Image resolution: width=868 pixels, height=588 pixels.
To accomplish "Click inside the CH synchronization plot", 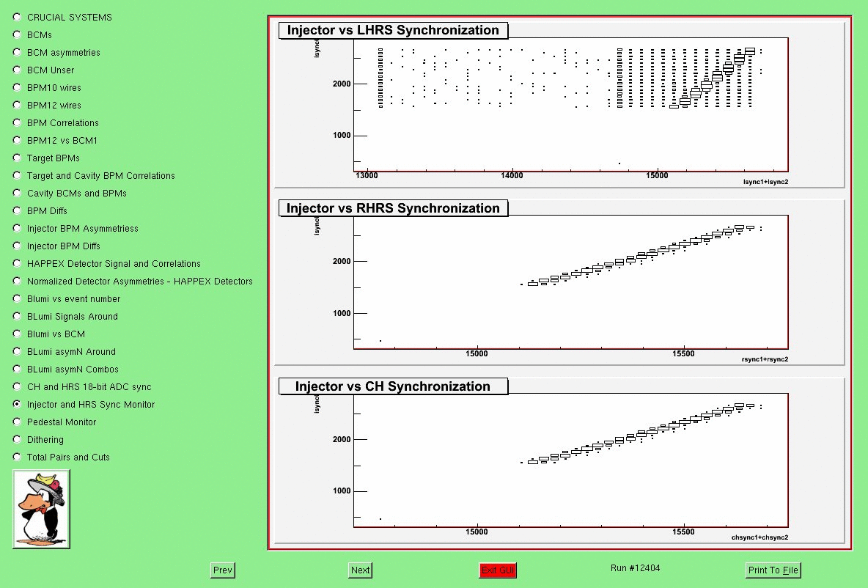I will tap(571, 460).
